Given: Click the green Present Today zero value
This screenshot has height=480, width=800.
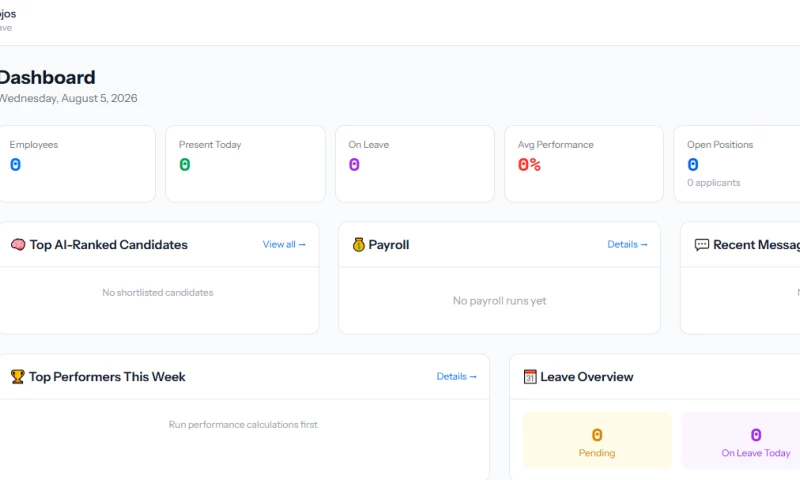Looking at the screenshot, I should pos(185,165).
